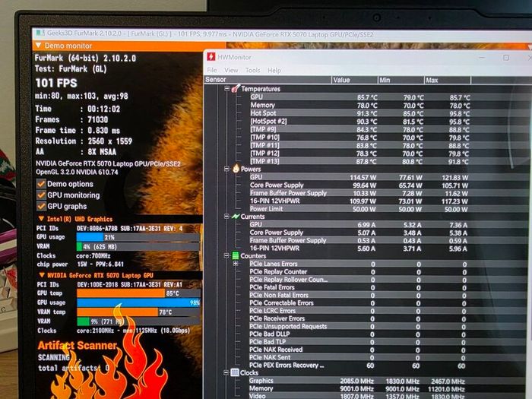Select the PCIe Unsupported Requests row
Screen dimensions: 532x399
359,326
